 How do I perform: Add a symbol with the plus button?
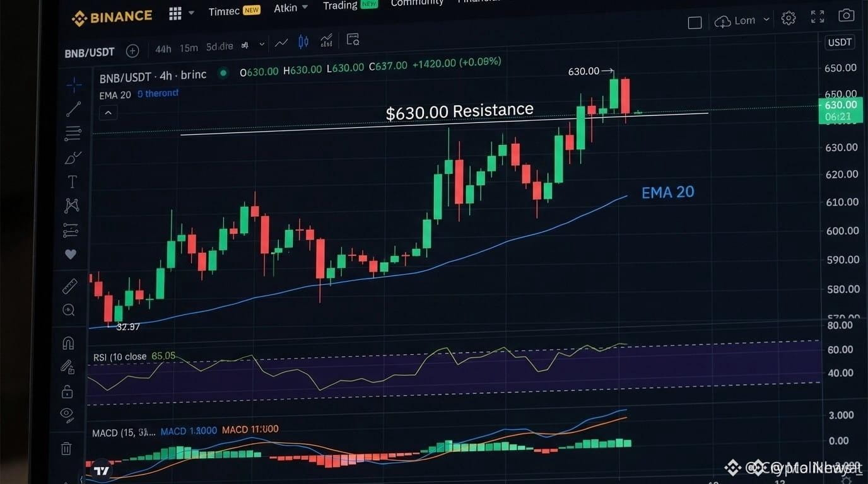[x=132, y=51]
